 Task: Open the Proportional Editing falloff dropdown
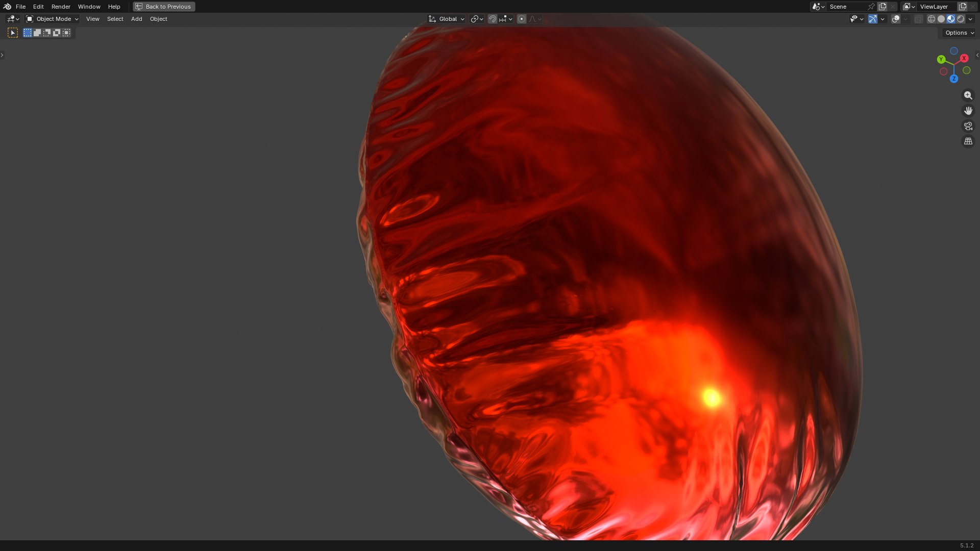coord(535,19)
